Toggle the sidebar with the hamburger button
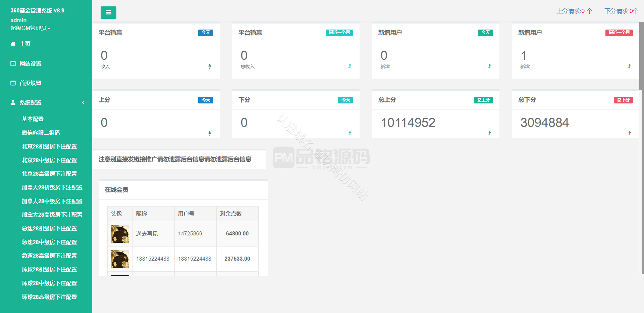Screen dimensions: 644x313 pos(108,12)
